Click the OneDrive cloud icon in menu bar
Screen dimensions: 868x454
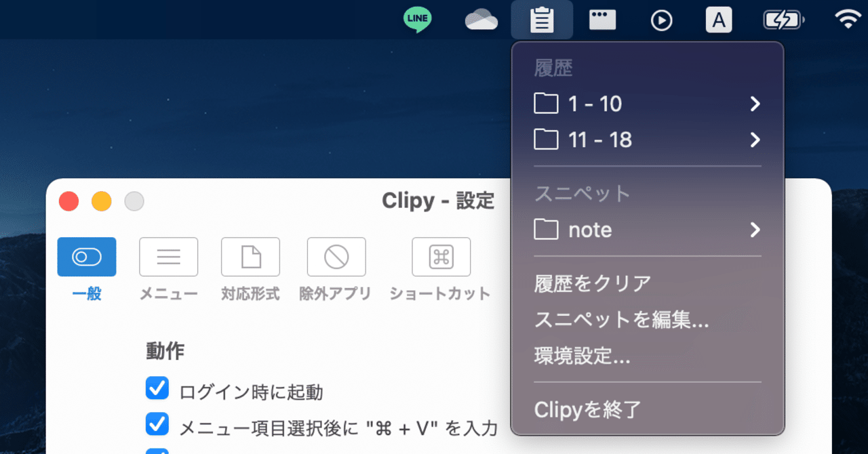pos(481,20)
